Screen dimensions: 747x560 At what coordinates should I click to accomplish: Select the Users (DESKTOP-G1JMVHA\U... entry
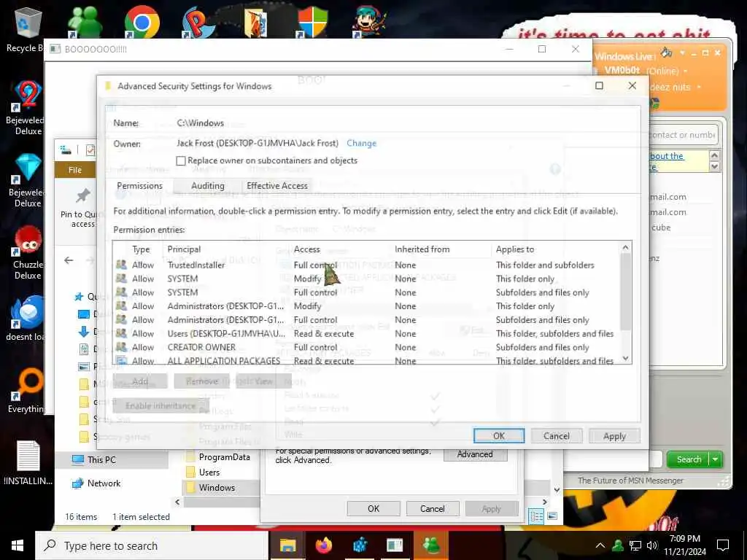[x=367, y=334]
